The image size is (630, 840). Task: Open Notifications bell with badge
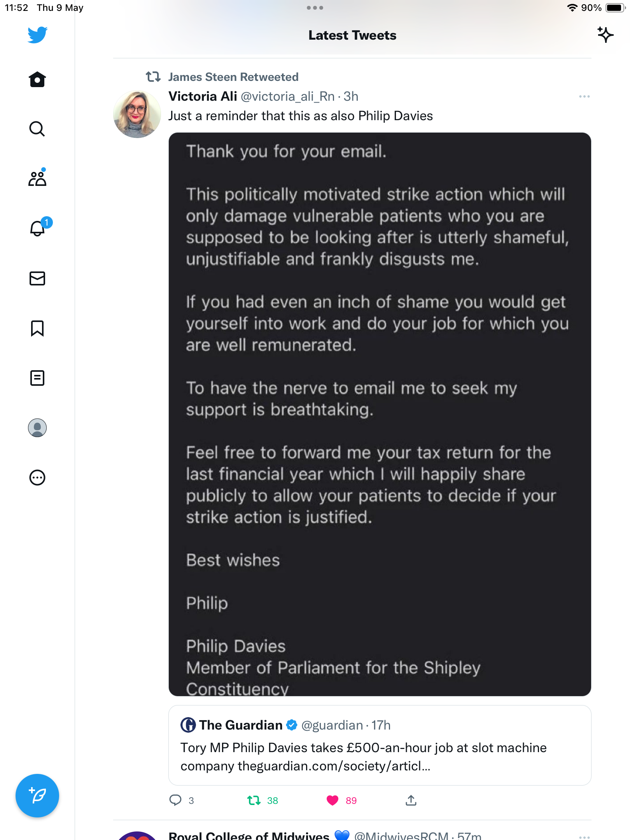(x=38, y=228)
